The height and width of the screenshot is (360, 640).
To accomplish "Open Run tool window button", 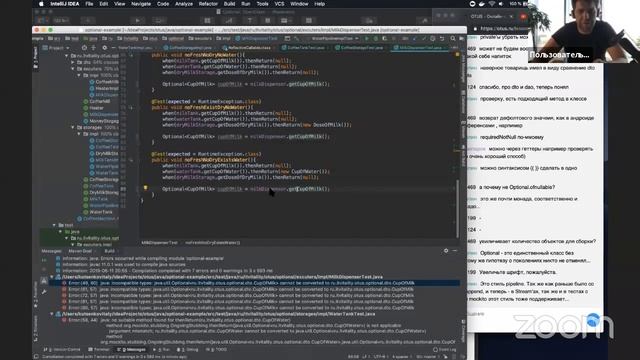I will 161,349.
